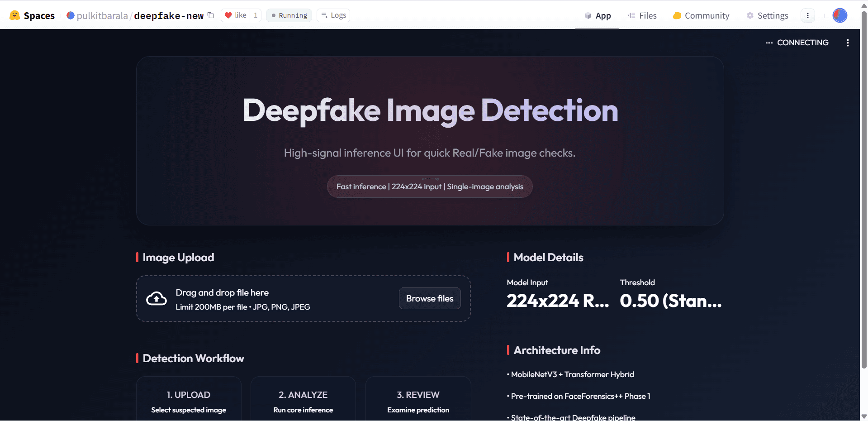The width and height of the screenshot is (868, 421).
Task: Open the like count showing 1
Action: pyautogui.click(x=256, y=15)
